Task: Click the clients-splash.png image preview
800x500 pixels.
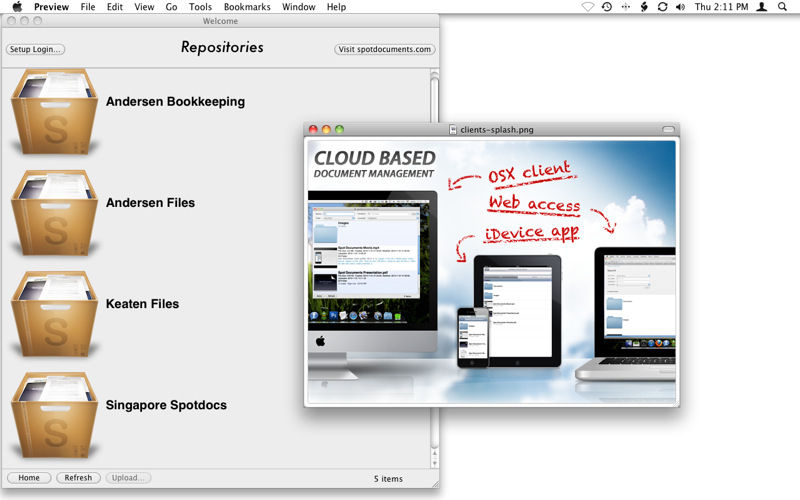Action: [x=490, y=270]
